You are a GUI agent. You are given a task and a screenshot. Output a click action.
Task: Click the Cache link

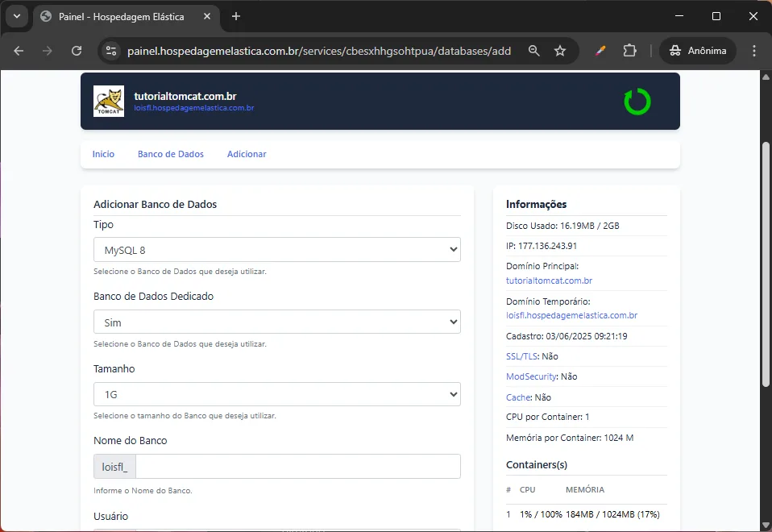(x=518, y=397)
